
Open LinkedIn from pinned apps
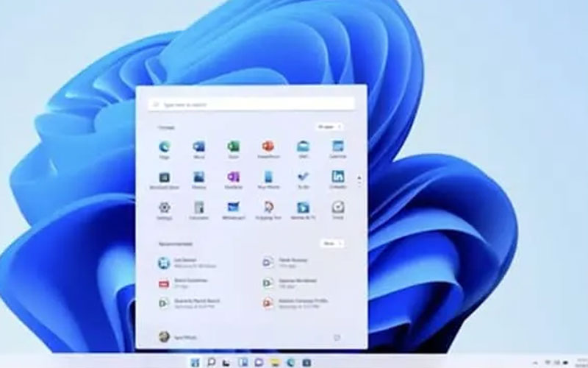coord(338,180)
